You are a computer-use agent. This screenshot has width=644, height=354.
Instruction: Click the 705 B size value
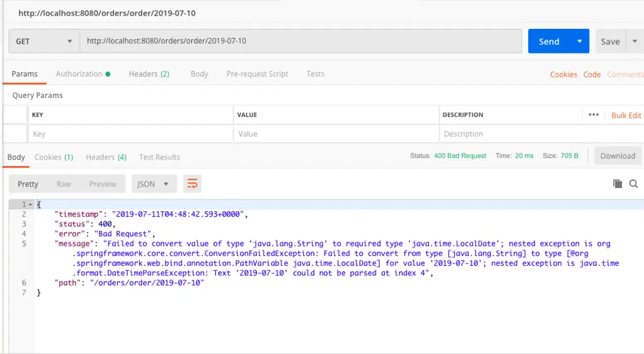click(569, 156)
